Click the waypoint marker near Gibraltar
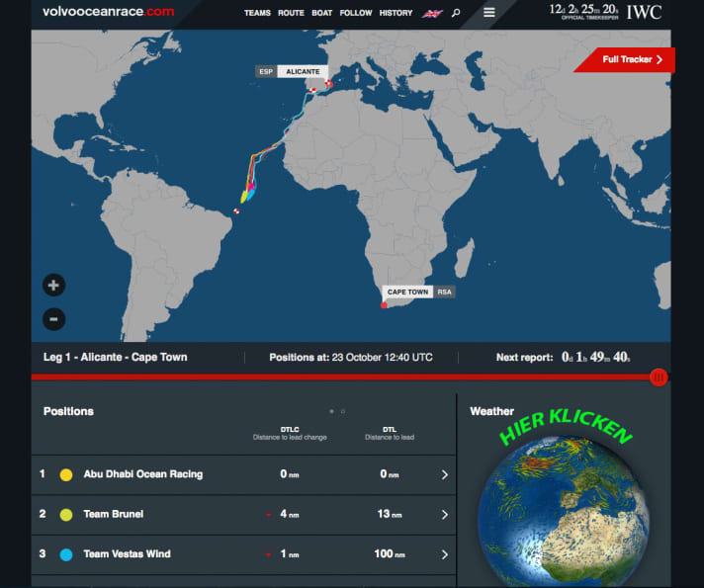Image resolution: width=704 pixels, height=588 pixels. coord(312,91)
